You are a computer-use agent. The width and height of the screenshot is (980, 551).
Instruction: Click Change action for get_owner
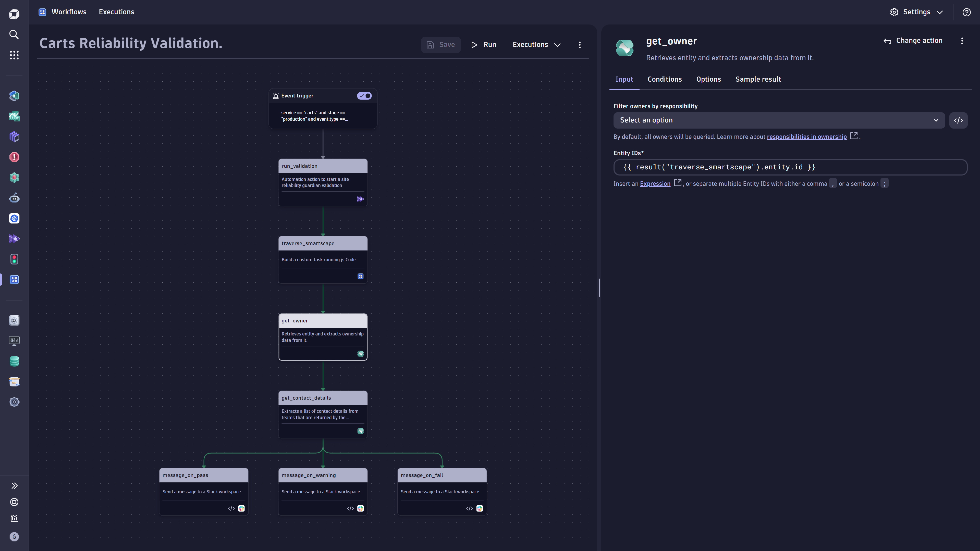(913, 40)
